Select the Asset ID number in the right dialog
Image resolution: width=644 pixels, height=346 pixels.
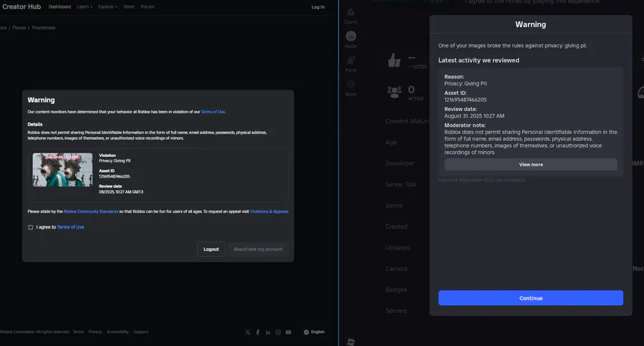point(465,100)
